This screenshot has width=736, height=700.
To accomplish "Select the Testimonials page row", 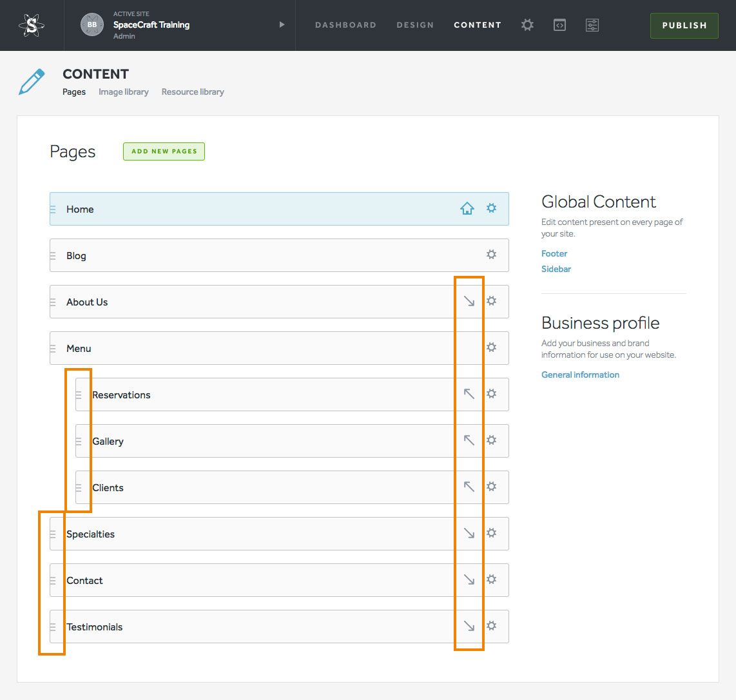I will [279, 627].
